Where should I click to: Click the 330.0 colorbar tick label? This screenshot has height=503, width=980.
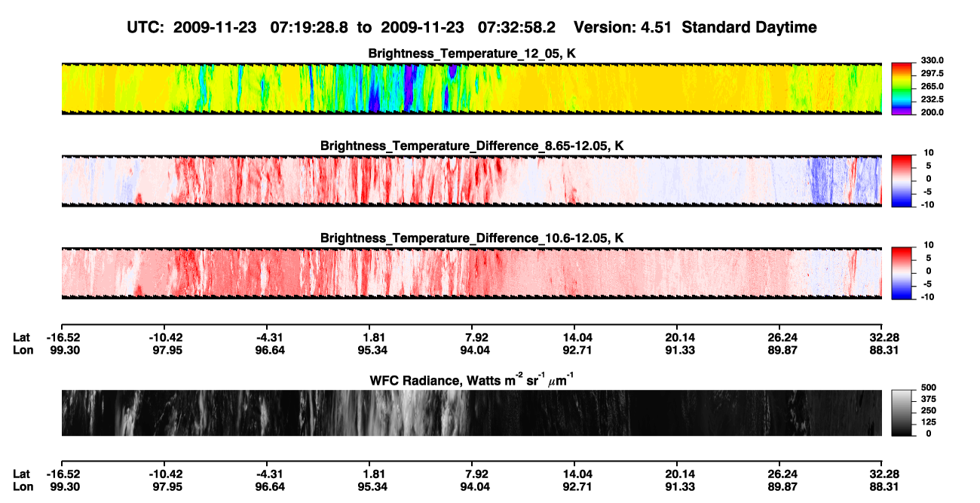point(933,60)
